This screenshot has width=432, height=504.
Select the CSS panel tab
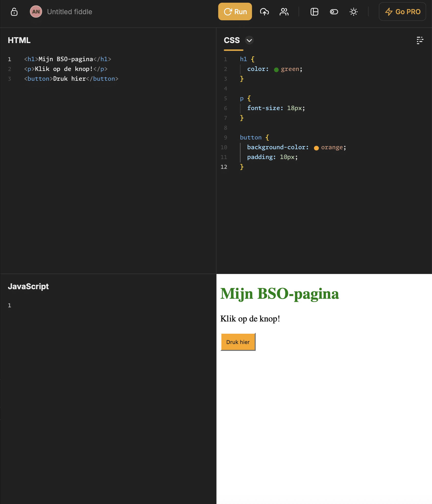pyautogui.click(x=232, y=40)
